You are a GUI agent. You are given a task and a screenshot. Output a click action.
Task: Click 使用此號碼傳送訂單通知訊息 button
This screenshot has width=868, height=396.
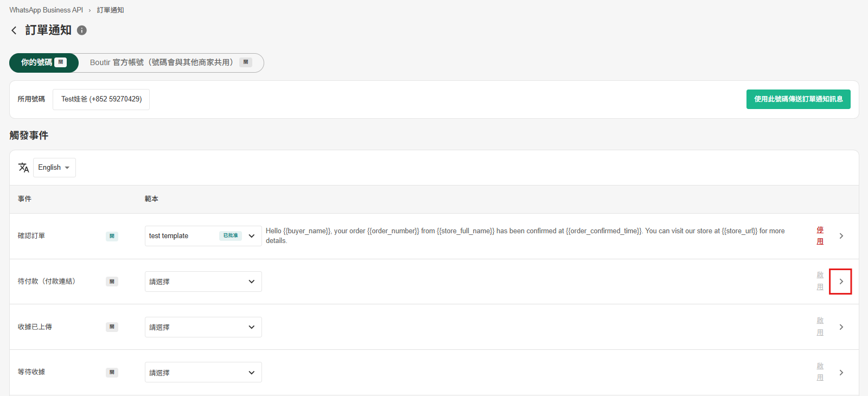point(799,99)
